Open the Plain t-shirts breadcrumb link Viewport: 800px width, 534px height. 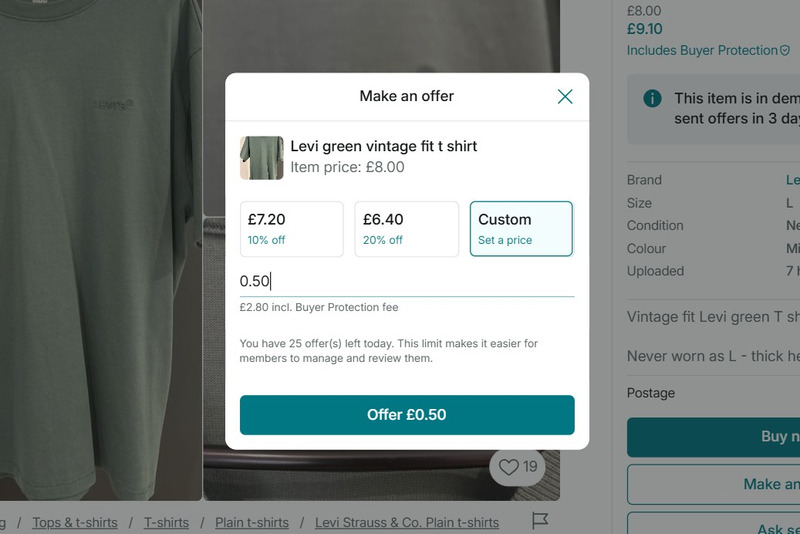[x=252, y=522]
